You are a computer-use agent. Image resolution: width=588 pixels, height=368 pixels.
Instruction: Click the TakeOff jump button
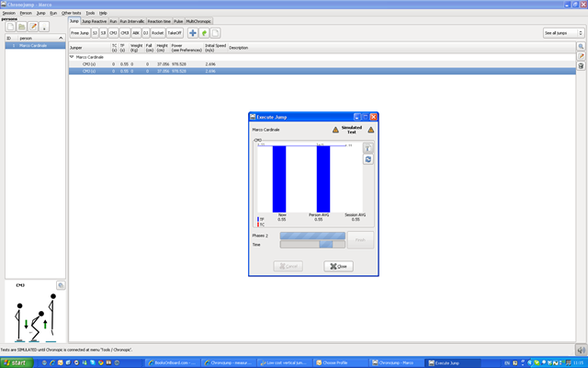[175, 33]
